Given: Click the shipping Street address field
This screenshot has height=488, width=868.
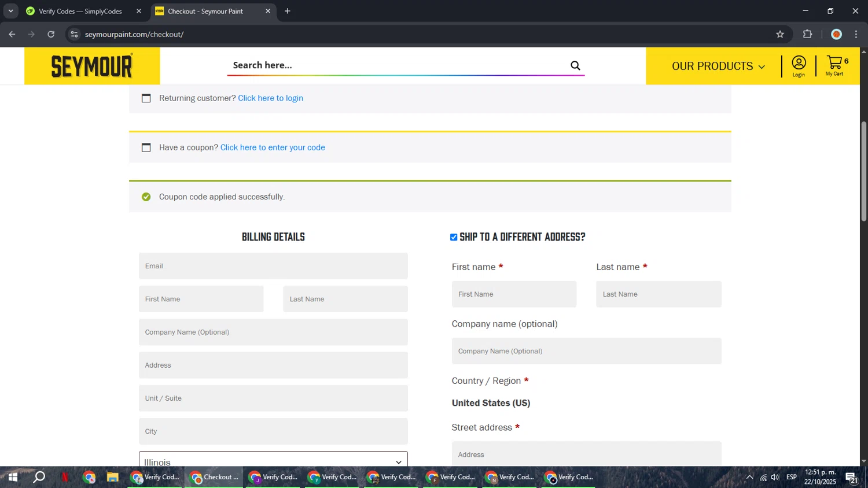Looking at the screenshot, I should [x=586, y=454].
